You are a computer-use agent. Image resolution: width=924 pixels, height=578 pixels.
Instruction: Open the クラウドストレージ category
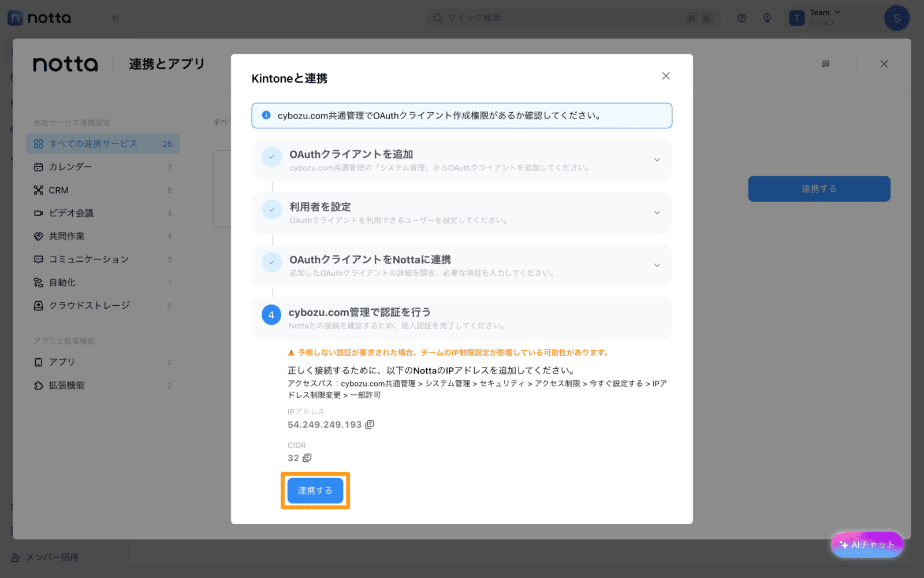coord(103,306)
